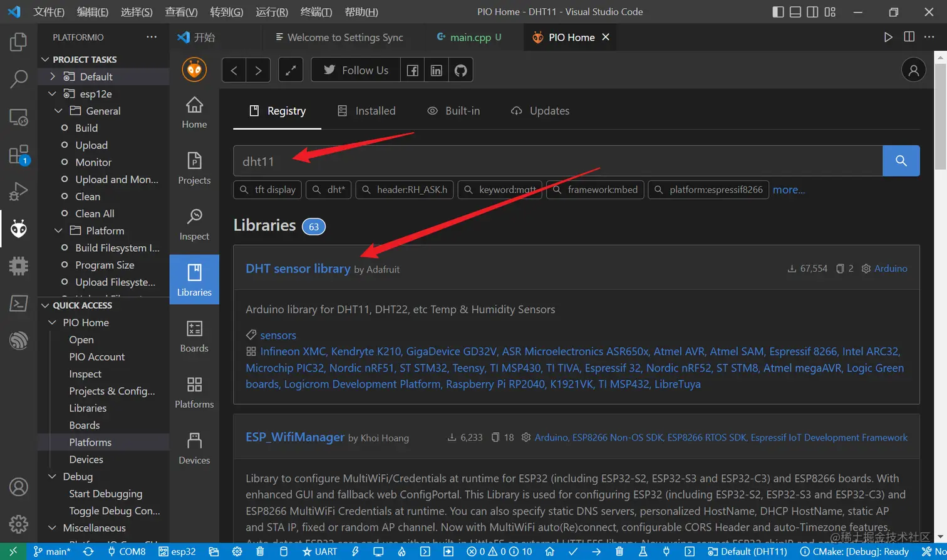This screenshot has height=560, width=947.
Task: Run the Upload task under General
Action: 91,145
